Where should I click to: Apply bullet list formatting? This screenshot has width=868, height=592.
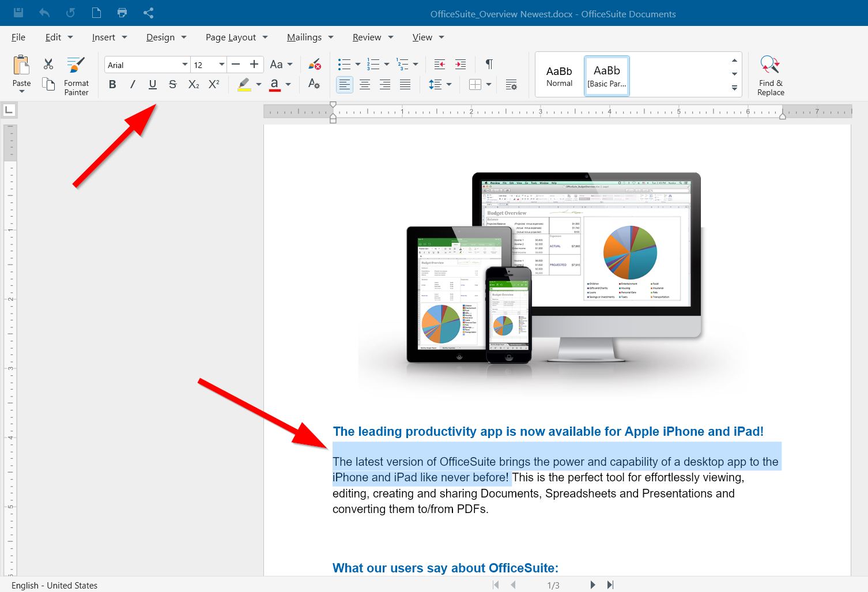coord(344,64)
